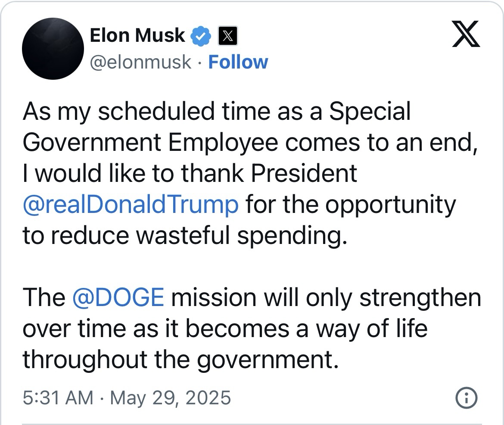Select the word 'President' in tweet
The width and height of the screenshot is (504, 425).
pos(304,173)
